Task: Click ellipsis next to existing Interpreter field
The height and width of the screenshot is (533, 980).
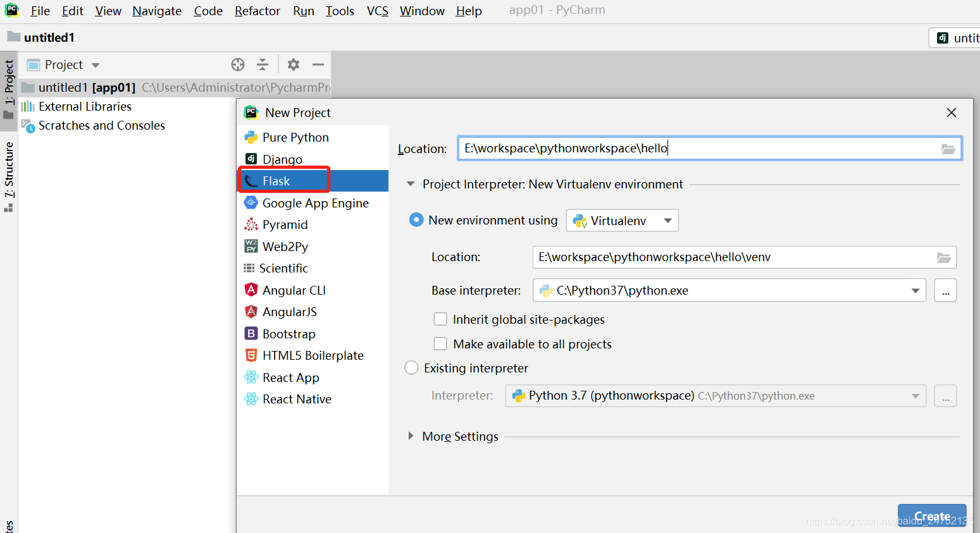Action: tap(945, 396)
